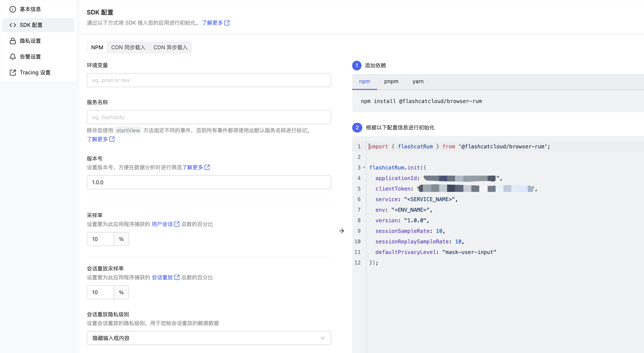Click the arrow icon between form and code
The height and width of the screenshot is (353, 644).
coord(342,231)
